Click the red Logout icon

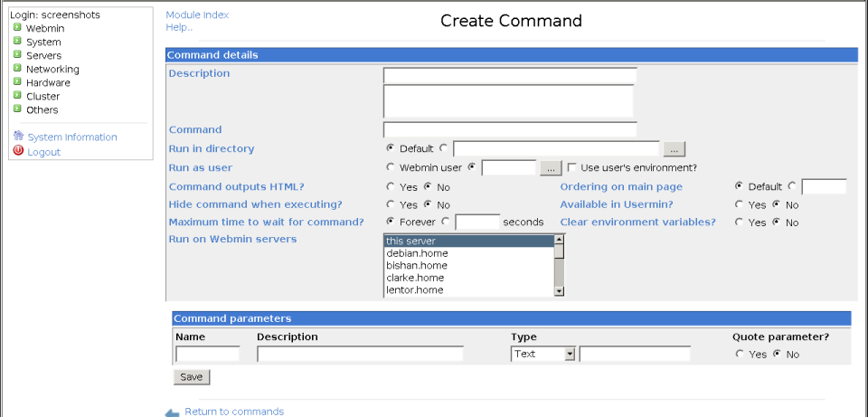[18, 151]
